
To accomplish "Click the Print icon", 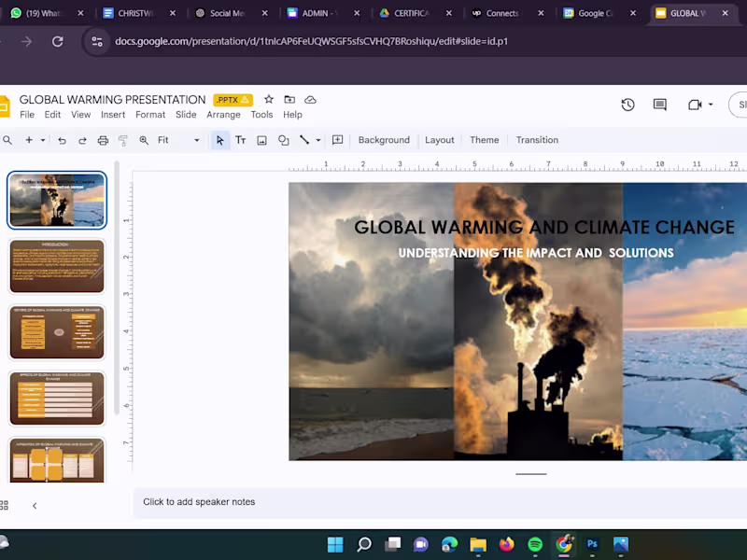I will coord(103,139).
